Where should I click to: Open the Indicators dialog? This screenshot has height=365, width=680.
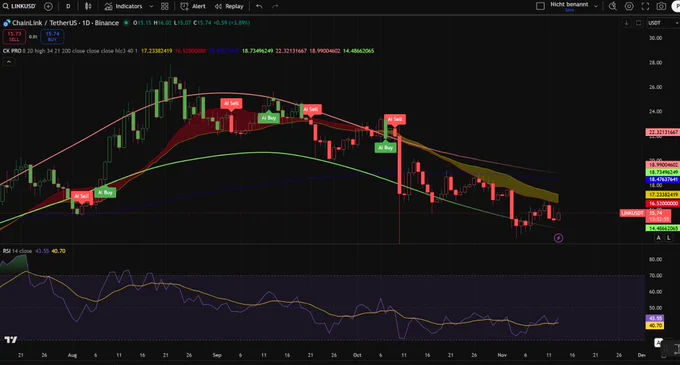tap(123, 6)
